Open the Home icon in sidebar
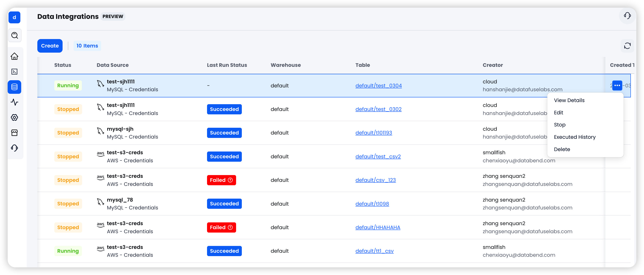The width and height of the screenshot is (644, 275). tap(14, 56)
